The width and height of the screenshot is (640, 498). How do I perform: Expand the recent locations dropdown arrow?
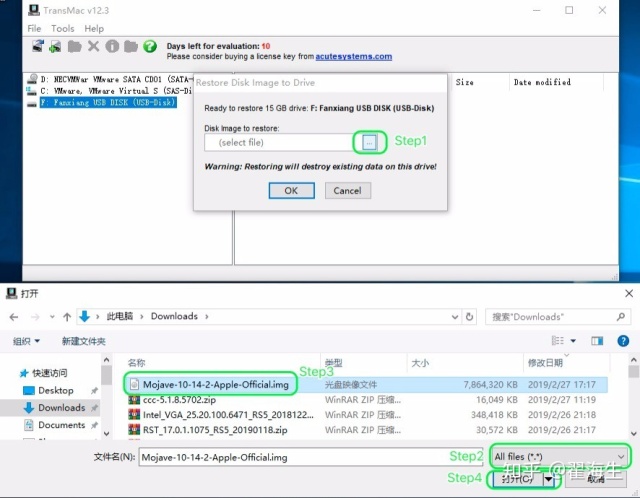pos(52,317)
